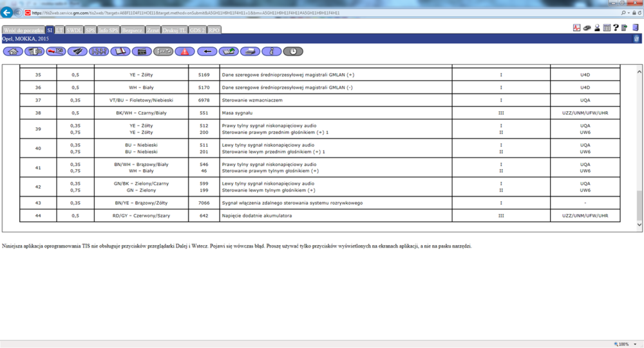Image resolution: width=644 pixels, height=348 pixels.
Task: Click the Wróć do początku tab
Action: coord(23,30)
